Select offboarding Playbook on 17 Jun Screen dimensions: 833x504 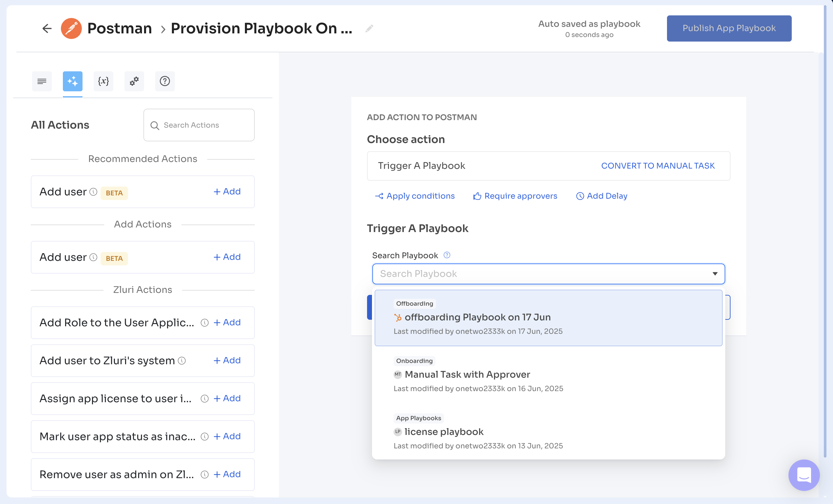point(548,318)
